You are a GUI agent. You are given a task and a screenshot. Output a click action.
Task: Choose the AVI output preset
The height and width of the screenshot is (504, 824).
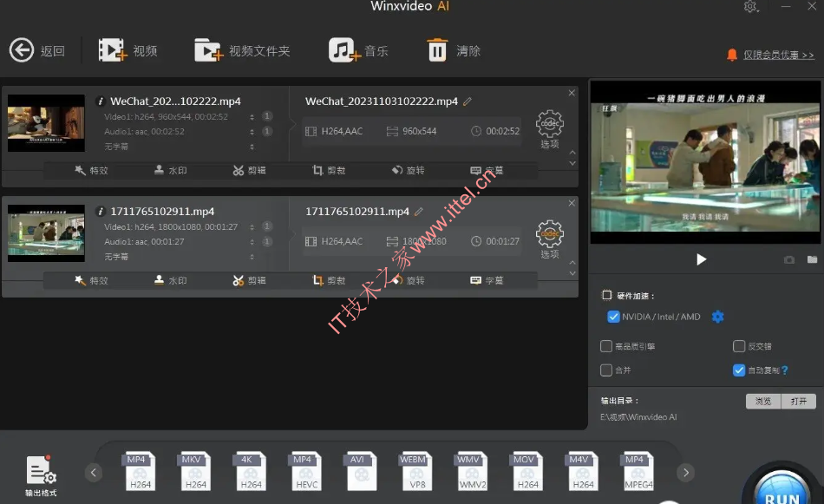pos(362,471)
